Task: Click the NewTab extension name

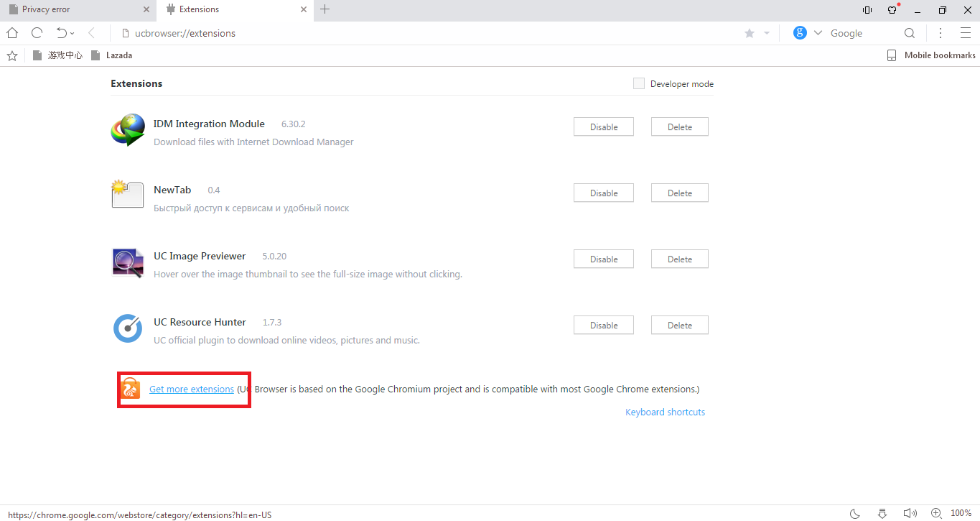Action: 172,190
